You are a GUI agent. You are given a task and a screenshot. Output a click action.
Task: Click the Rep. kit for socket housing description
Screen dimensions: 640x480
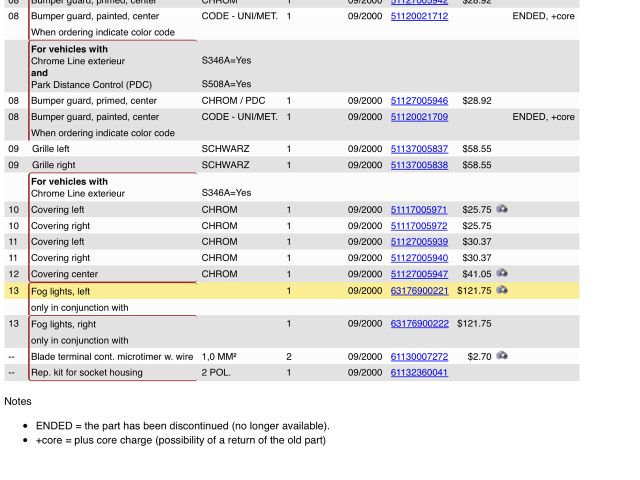coord(86,373)
